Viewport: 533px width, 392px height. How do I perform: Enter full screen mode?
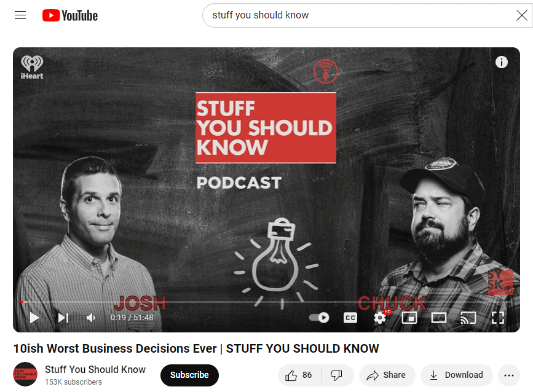pyautogui.click(x=497, y=318)
